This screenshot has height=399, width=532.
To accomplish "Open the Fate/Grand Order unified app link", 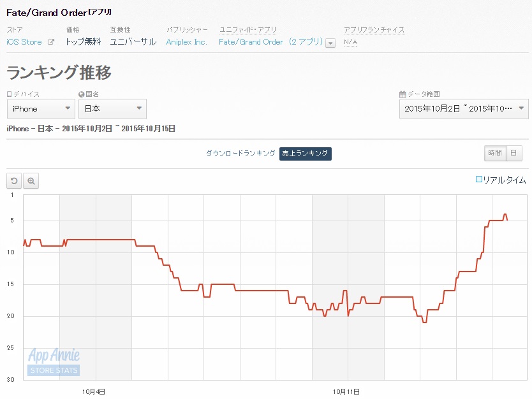I will click(x=270, y=42).
